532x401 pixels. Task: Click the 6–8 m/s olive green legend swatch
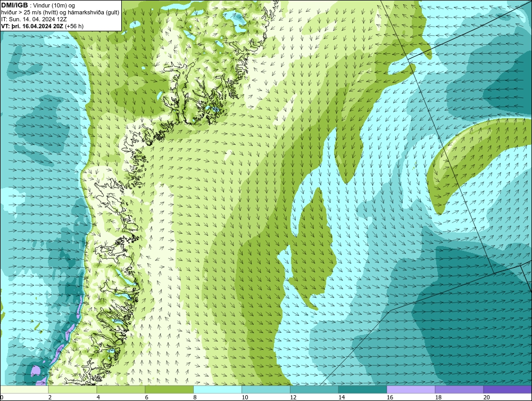tap(169, 389)
